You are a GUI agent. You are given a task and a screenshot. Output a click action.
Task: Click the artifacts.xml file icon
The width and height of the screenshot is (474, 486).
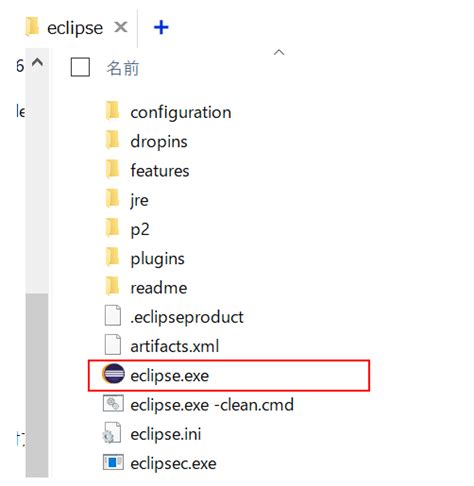[x=113, y=345]
